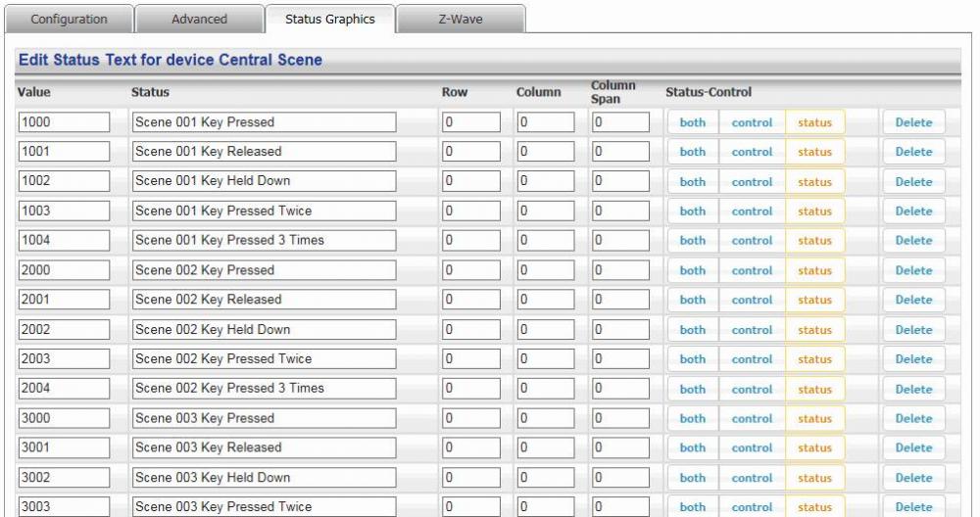The height and width of the screenshot is (517, 980).
Task: Click Delete for value 3002 row
Action: coord(913,478)
